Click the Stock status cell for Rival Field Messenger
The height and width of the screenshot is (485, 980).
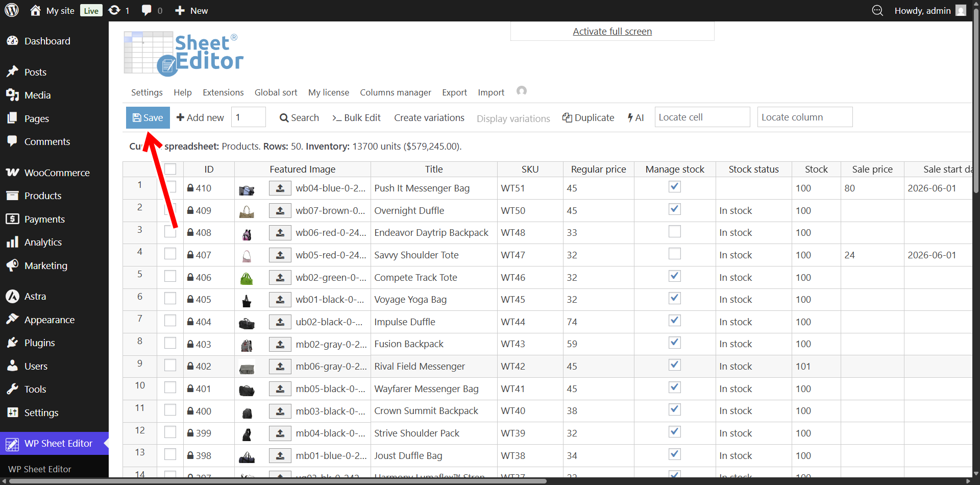(753, 366)
